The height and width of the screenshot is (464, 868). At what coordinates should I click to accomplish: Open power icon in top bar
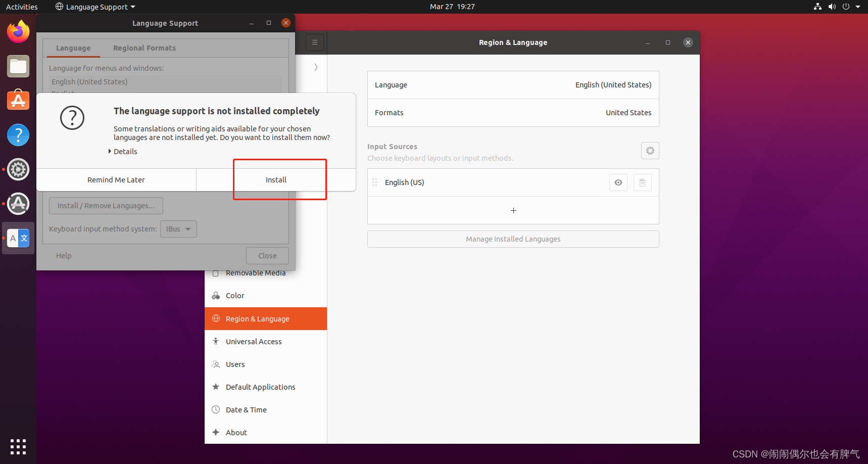[846, 7]
